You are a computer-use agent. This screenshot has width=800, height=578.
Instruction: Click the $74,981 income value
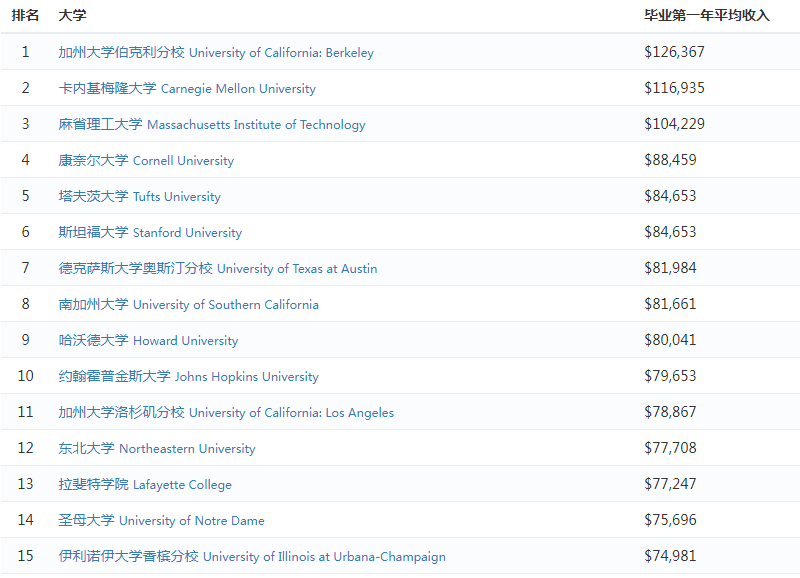(x=670, y=556)
